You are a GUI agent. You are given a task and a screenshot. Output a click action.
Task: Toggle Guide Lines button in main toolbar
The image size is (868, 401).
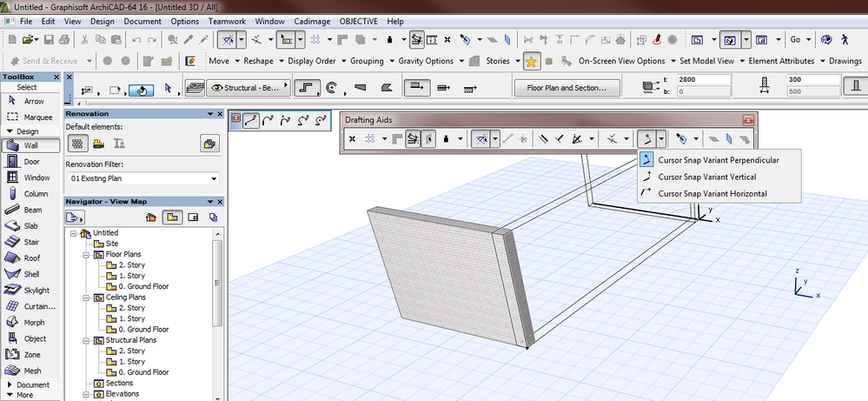[228, 39]
